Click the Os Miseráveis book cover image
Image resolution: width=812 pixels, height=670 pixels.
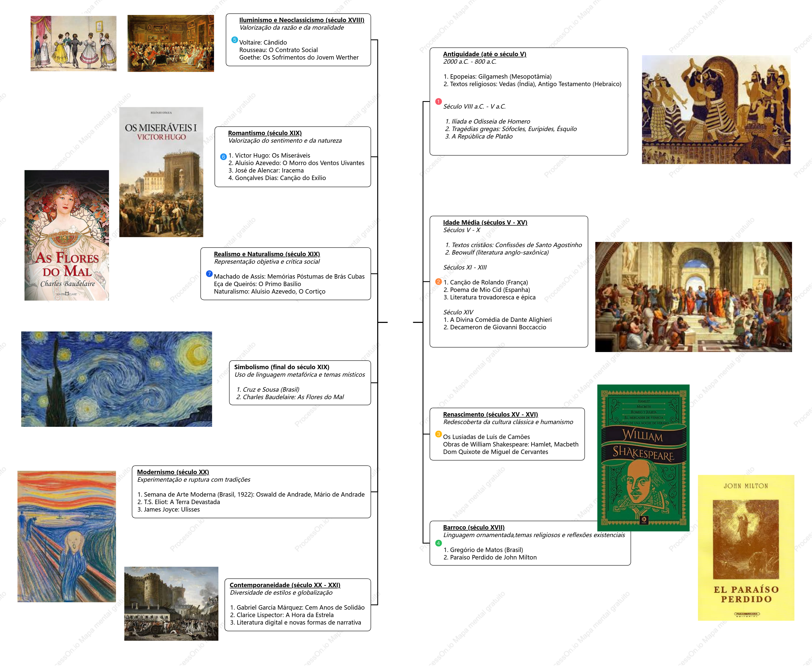coord(161,172)
